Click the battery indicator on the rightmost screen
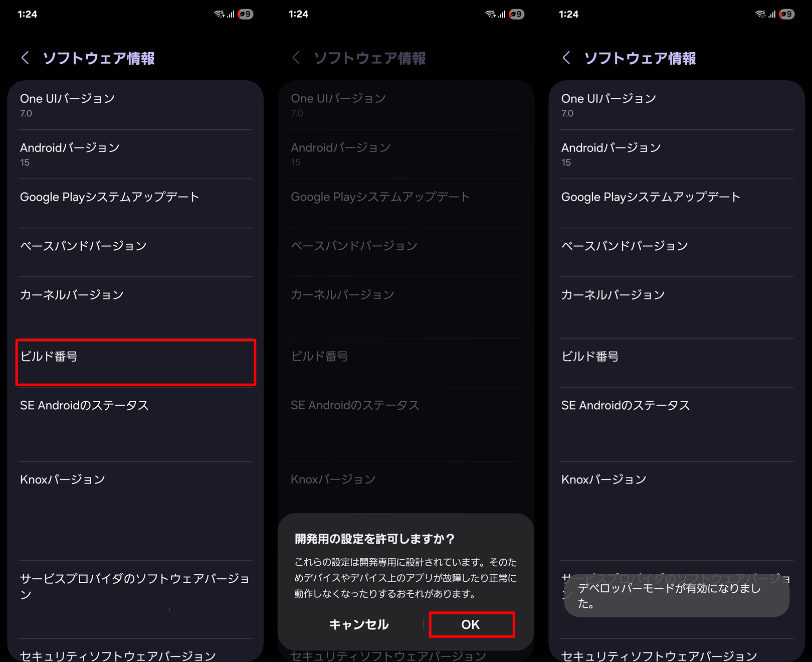Screen dimensions: 812x662 (x=786, y=14)
